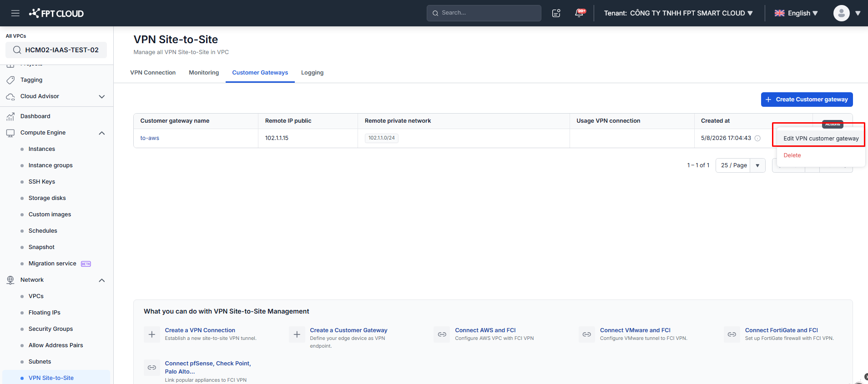Screen dimensions: 868x384
Task: Select the Customer Gateways tab
Action: click(260, 73)
